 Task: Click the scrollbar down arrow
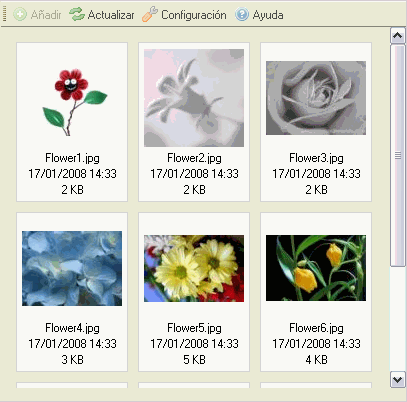point(397,380)
